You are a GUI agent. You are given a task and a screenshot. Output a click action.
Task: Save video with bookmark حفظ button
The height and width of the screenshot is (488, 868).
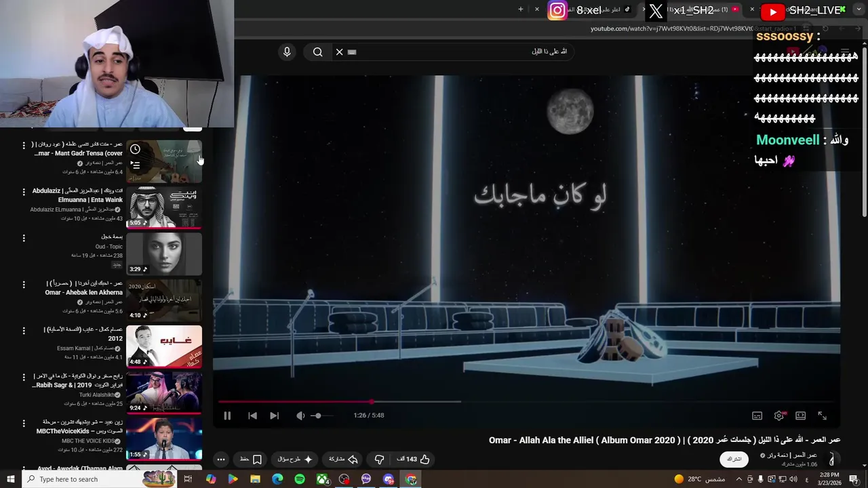point(251,459)
